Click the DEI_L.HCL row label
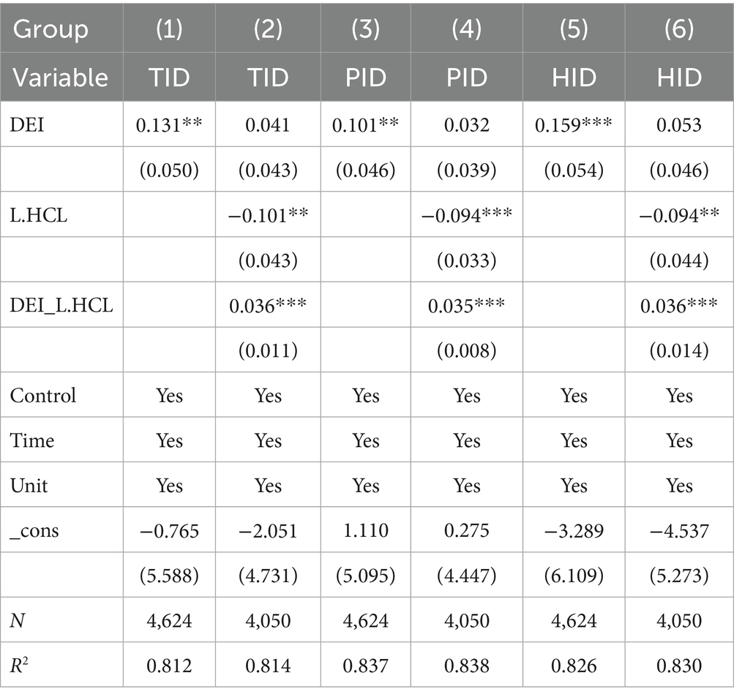Screen dimensions: 734x700 (61, 306)
